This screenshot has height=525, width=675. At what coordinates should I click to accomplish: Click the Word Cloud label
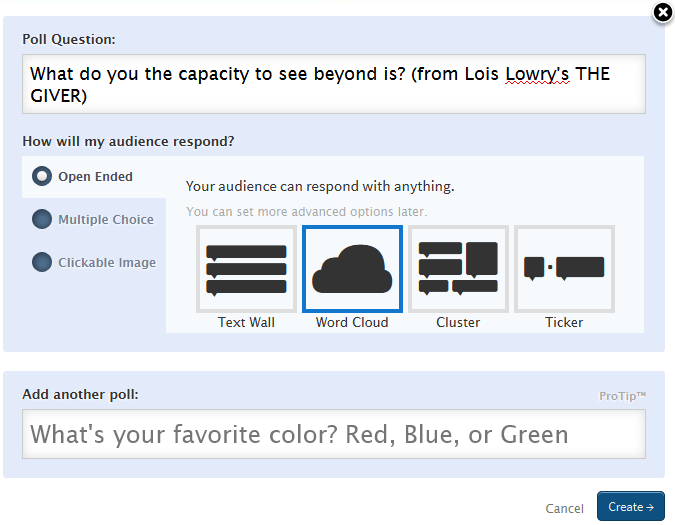(x=352, y=322)
